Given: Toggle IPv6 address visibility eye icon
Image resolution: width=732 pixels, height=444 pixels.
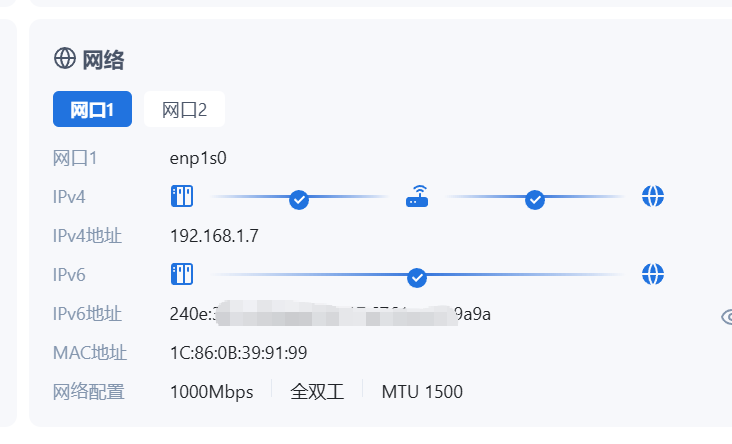Looking at the screenshot, I should (x=726, y=317).
